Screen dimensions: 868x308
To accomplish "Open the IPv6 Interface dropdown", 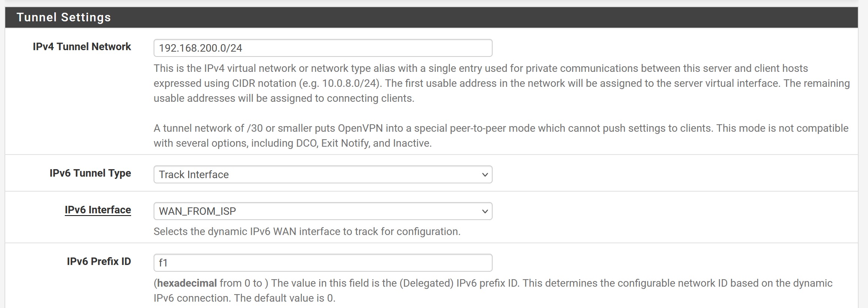I will (322, 211).
